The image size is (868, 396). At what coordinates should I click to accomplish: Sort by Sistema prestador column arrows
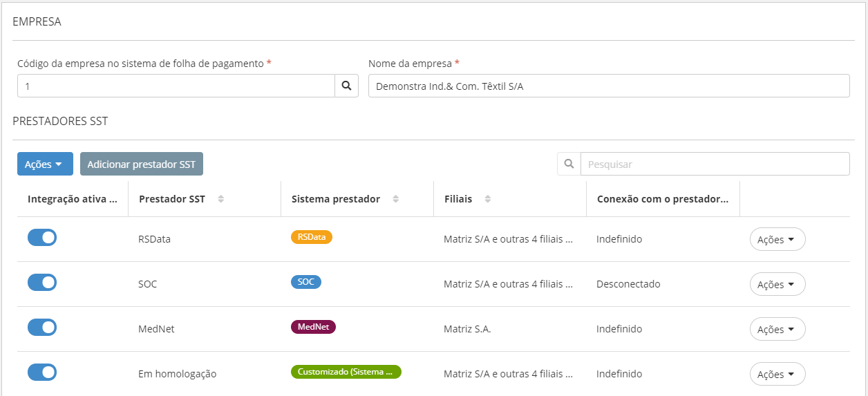pos(396,199)
